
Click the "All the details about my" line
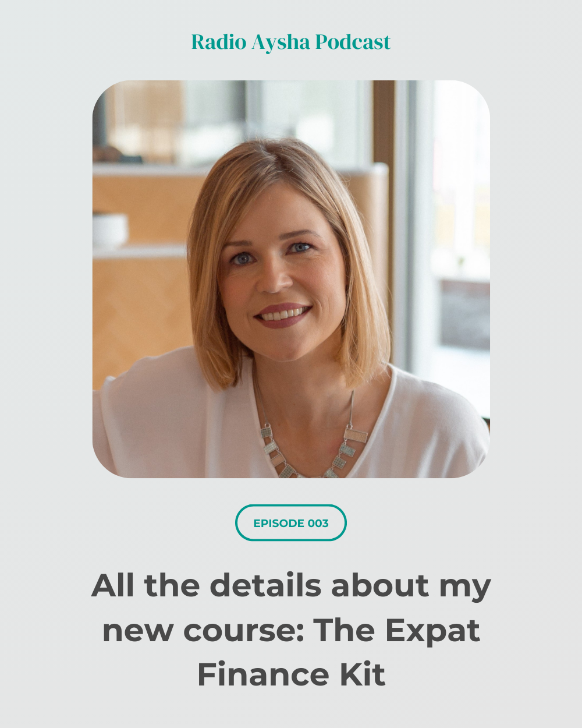point(291,586)
